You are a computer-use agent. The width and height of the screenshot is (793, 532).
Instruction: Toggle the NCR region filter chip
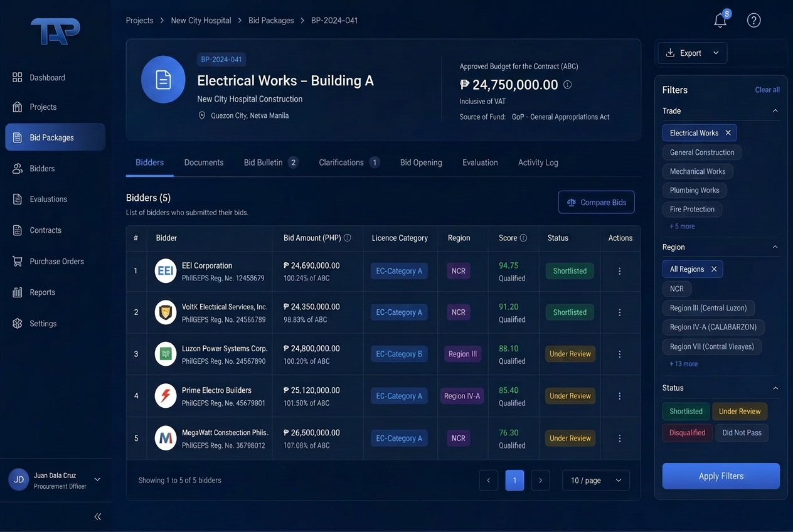click(677, 289)
